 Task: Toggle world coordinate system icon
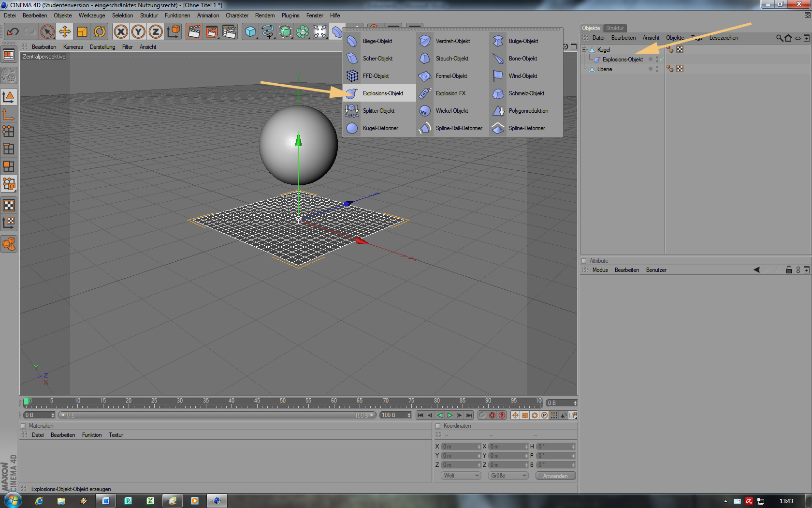click(173, 32)
